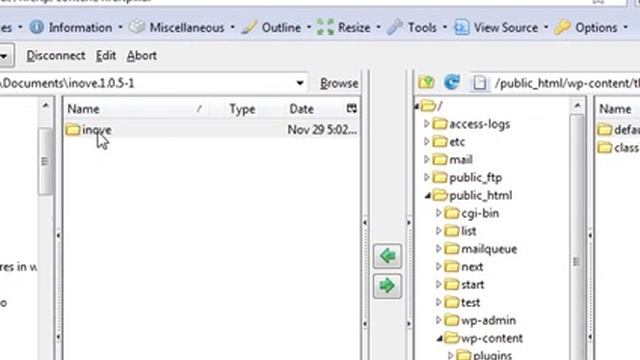The height and width of the screenshot is (360, 640).
Task: Click the upload right green arrow button
Action: (x=387, y=286)
